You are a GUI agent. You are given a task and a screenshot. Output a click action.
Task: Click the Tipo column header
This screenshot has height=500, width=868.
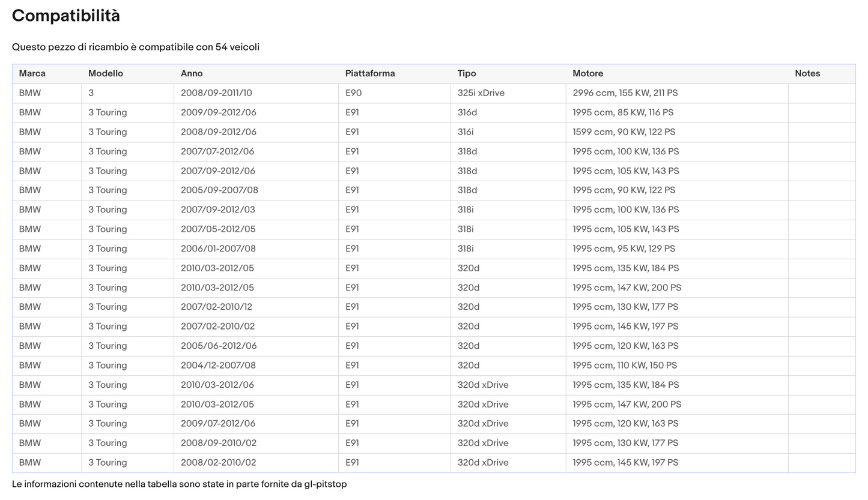(x=508, y=74)
